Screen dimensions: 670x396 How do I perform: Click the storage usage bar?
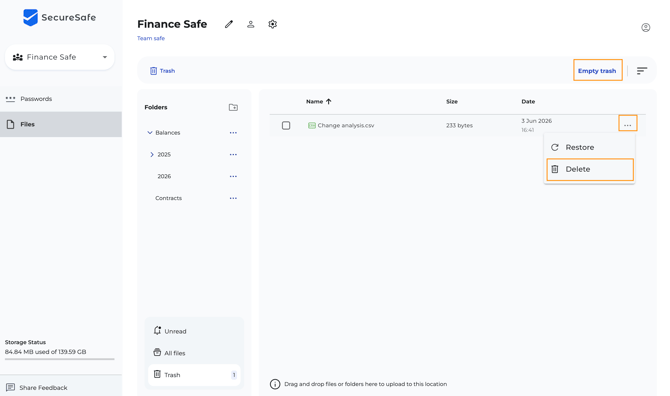tap(60, 359)
